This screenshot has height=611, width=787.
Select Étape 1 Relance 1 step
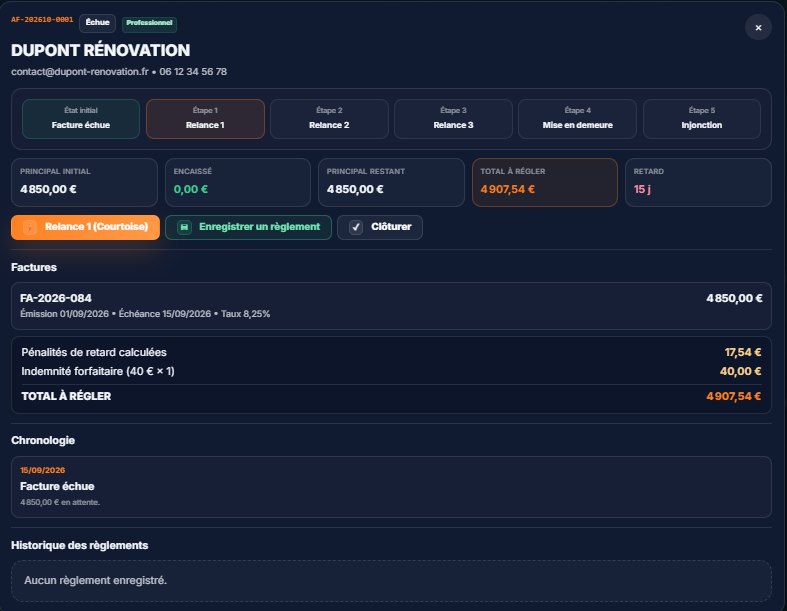205,119
